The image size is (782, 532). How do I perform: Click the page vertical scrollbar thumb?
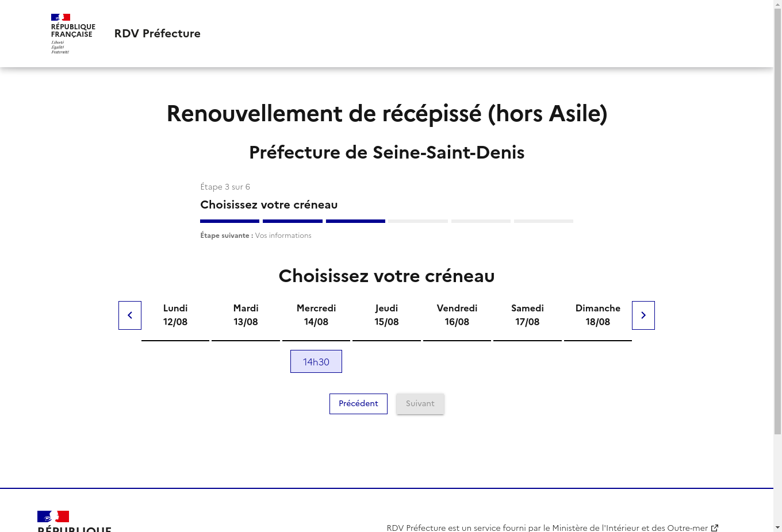(777, 222)
